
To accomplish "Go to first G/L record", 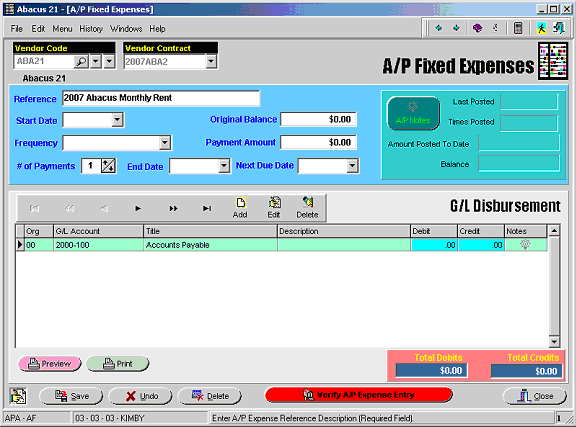I will pos(34,208).
